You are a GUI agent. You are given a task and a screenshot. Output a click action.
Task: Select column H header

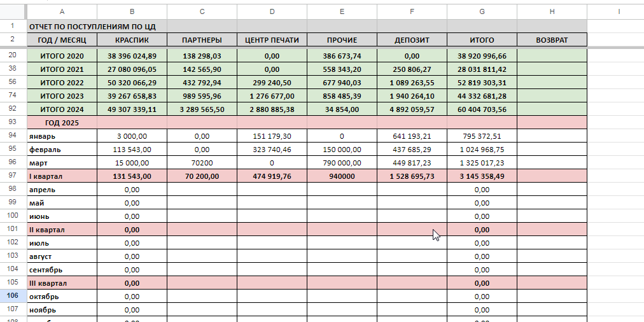pyautogui.click(x=552, y=11)
